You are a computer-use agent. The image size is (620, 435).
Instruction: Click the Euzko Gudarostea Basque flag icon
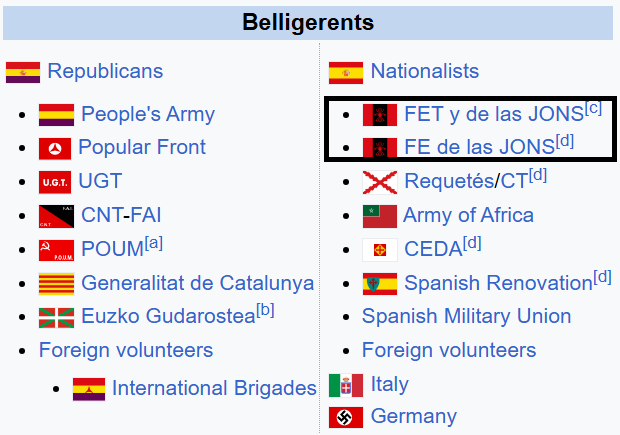click(x=56, y=318)
